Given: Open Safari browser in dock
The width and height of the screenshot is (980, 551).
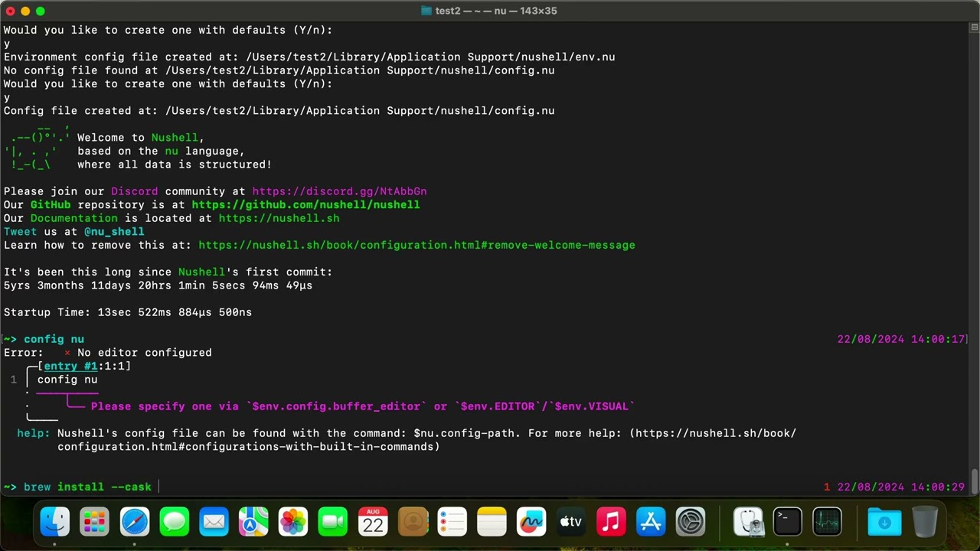Looking at the screenshot, I should tap(135, 522).
